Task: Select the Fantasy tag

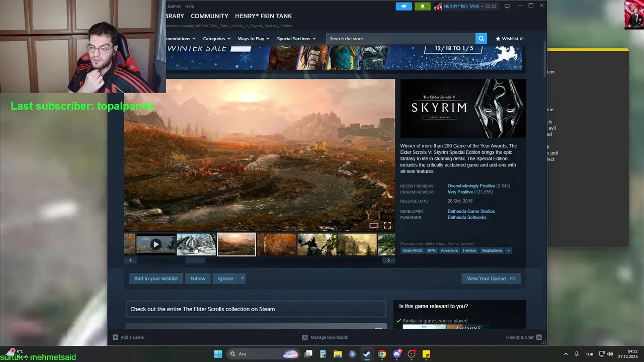Action: [469, 250]
